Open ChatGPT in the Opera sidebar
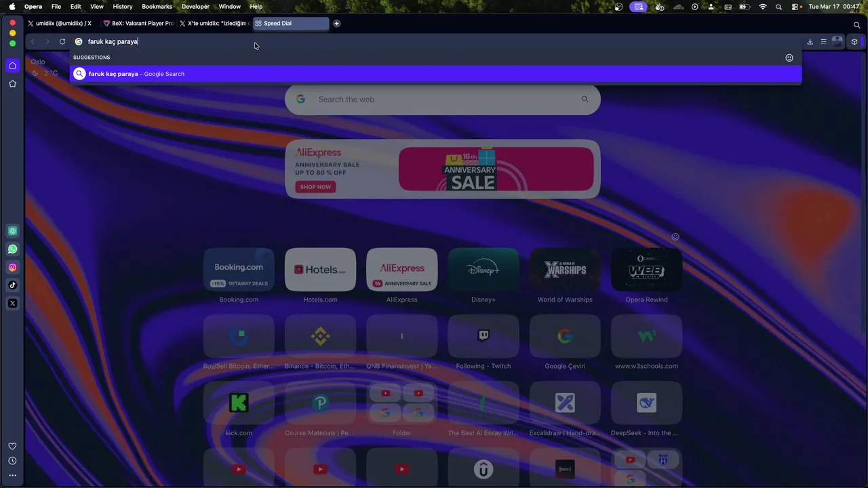 coord(12,231)
